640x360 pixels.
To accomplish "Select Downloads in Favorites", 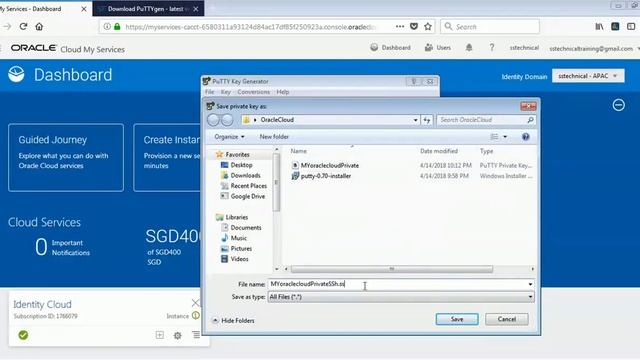I will coord(240,176).
